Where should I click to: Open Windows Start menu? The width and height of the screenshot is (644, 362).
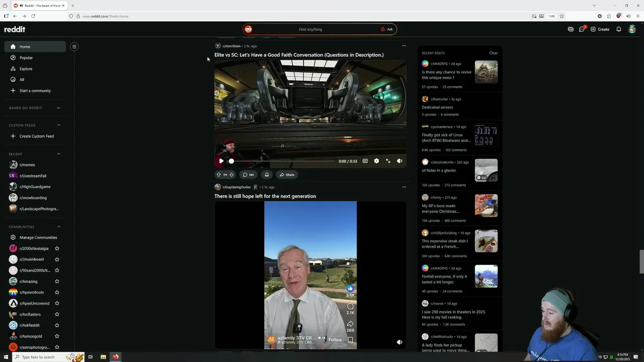click(x=5, y=357)
